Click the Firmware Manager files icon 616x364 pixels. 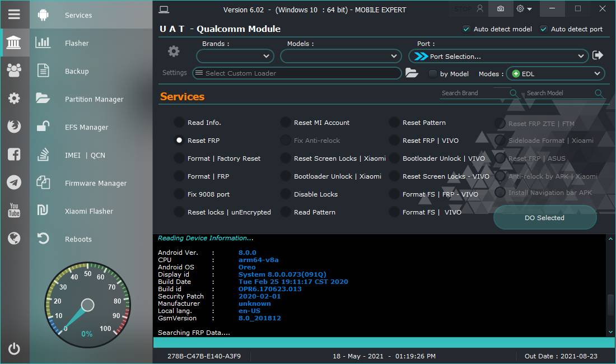(x=43, y=183)
